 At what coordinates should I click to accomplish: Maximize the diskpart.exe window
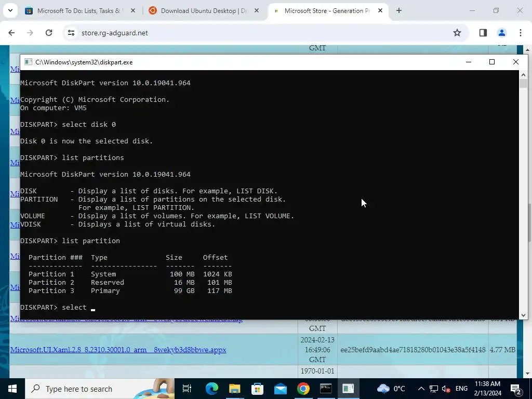tap(492, 62)
